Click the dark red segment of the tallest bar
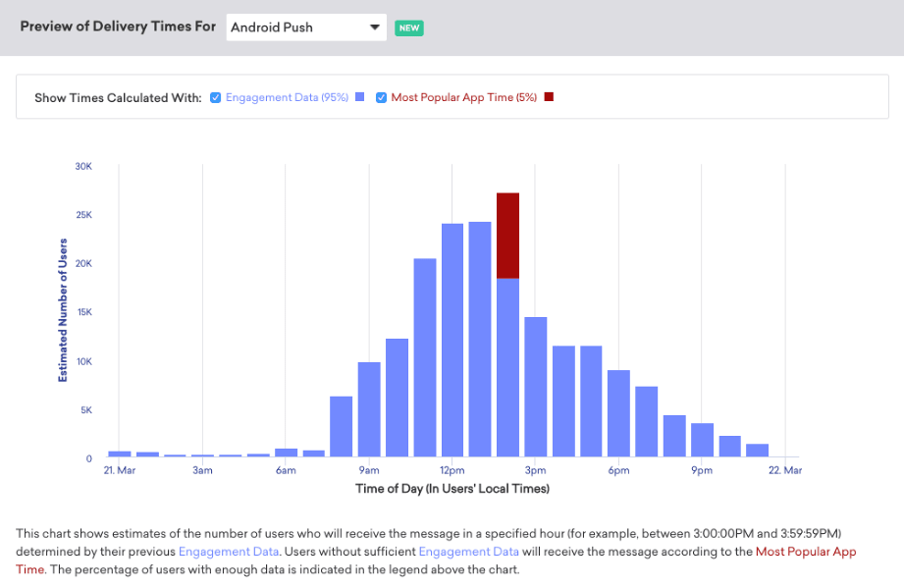Image resolution: width=904 pixels, height=588 pixels. click(507, 236)
